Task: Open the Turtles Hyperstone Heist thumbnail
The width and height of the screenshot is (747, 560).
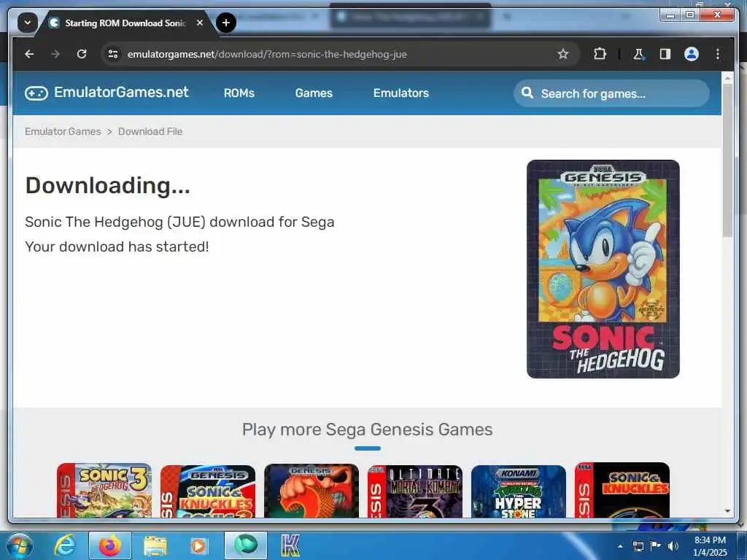Action: pyautogui.click(x=519, y=491)
